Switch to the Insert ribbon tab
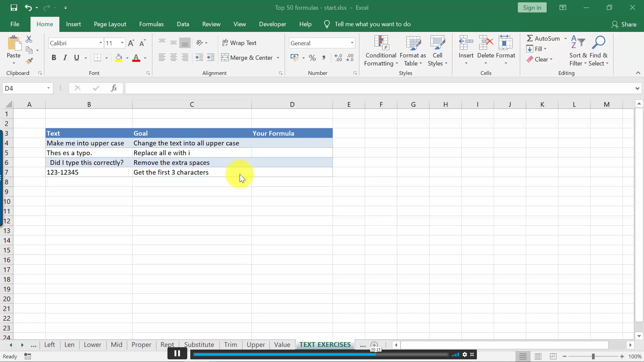Image resolution: width=644 pixels, height=362 pixels. coord(73,24)
